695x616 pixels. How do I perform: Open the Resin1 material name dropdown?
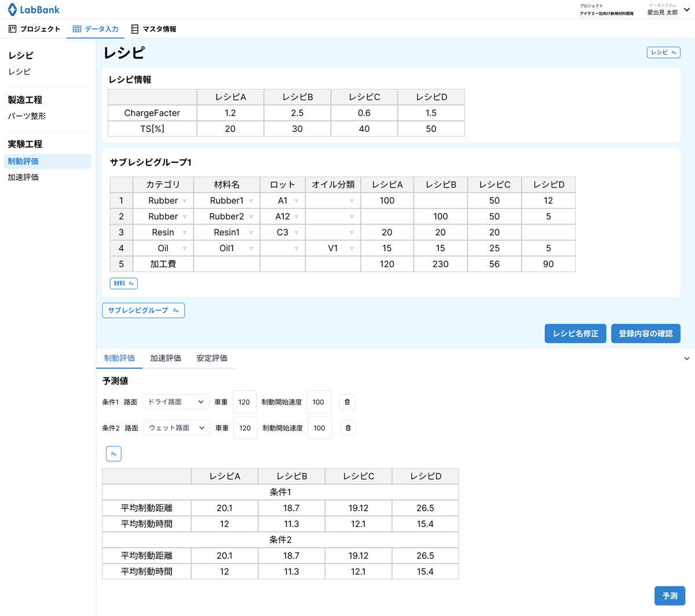[x=251, y=232]
